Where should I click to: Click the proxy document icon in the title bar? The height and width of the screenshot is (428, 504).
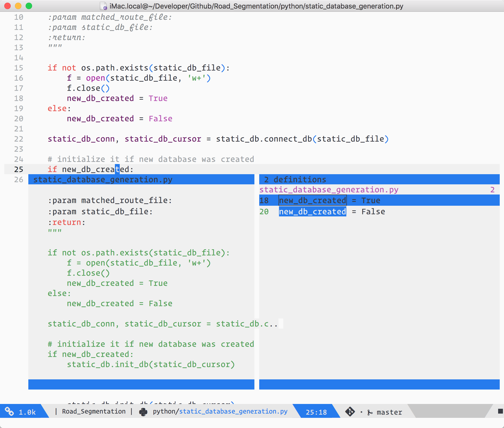click(x=104, y=6)
